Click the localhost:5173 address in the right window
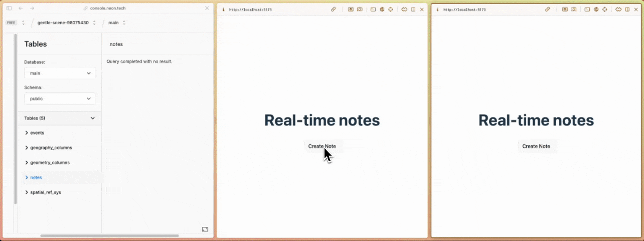This screenshot has width=644, height=241. pos(464,10)
